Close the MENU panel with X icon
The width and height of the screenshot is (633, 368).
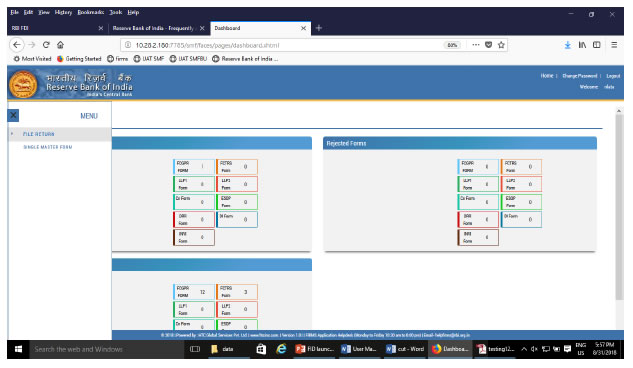pos(13,115)
